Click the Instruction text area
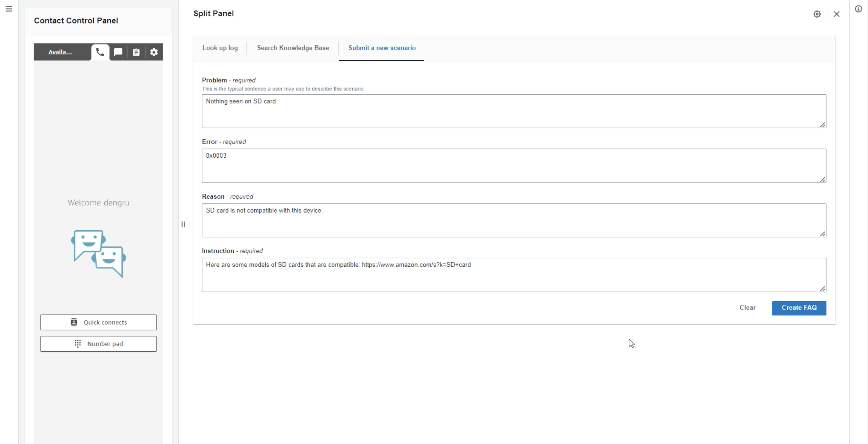 pos(514,275)
